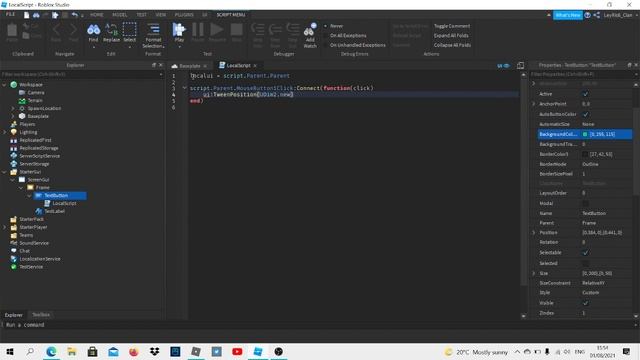Toggle the Selectable property checkbox

[x=586, y=253]
